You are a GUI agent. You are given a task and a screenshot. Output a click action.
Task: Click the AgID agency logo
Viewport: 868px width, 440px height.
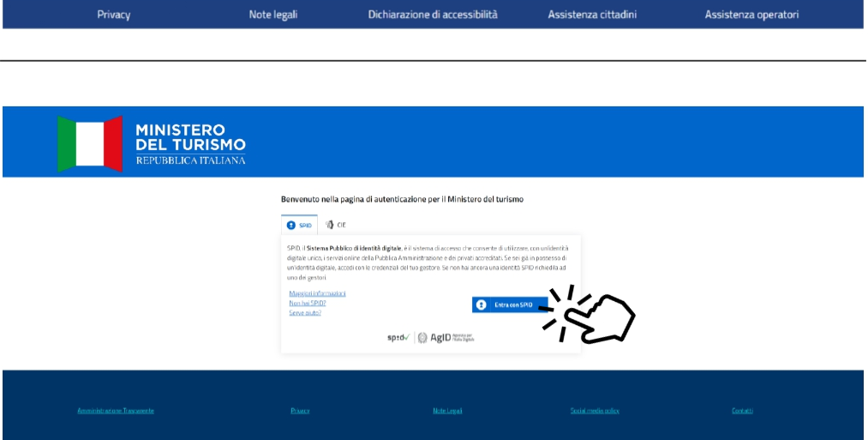446,337
